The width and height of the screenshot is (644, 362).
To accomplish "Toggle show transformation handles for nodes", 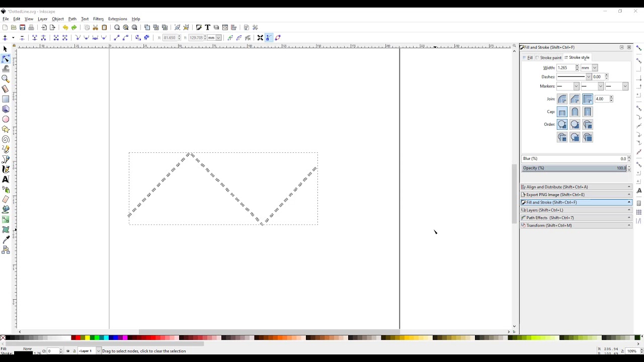I will click(x=260, y=38).
